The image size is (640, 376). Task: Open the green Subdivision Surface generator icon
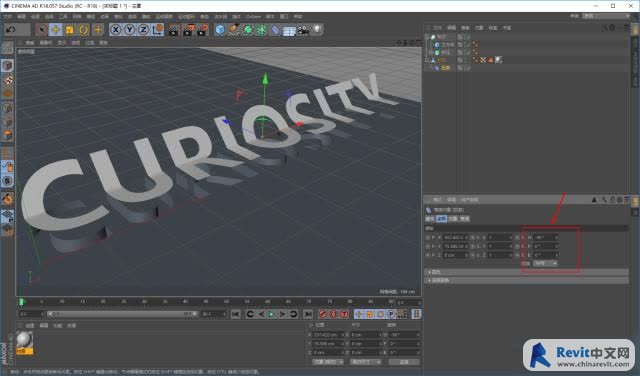coord(248,30)
